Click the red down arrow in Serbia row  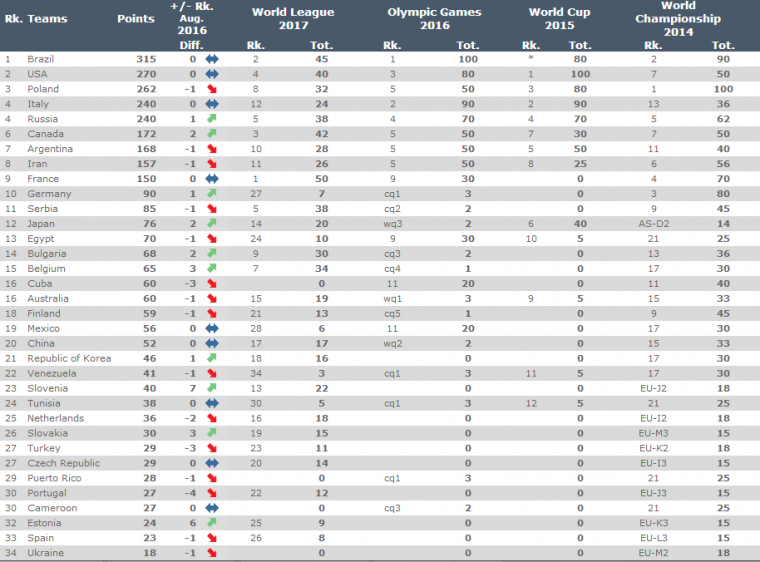point(212,209)
